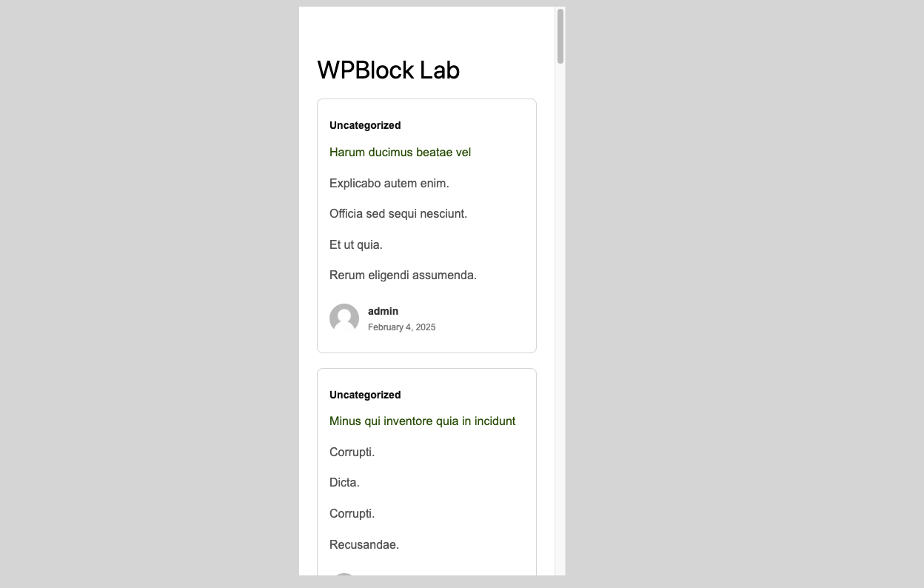The image size is (924, 588).
Task: Click the excerpt text Explicabo autem enim.
Action: 389,184
